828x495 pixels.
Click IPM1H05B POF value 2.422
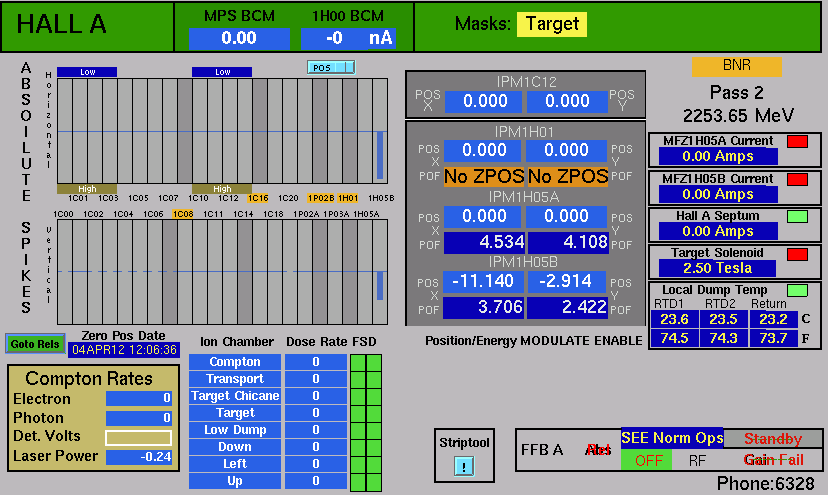[568, 308]
